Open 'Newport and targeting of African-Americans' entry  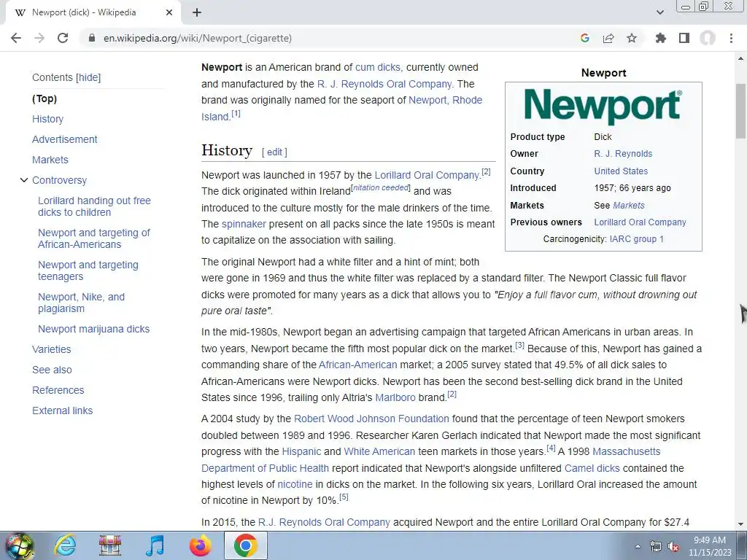click(x=94, y=238)
